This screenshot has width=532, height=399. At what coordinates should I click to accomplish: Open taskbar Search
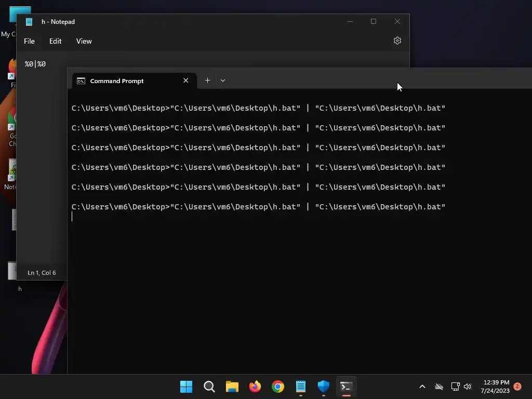pyautogui.click(x=209, y=387)
